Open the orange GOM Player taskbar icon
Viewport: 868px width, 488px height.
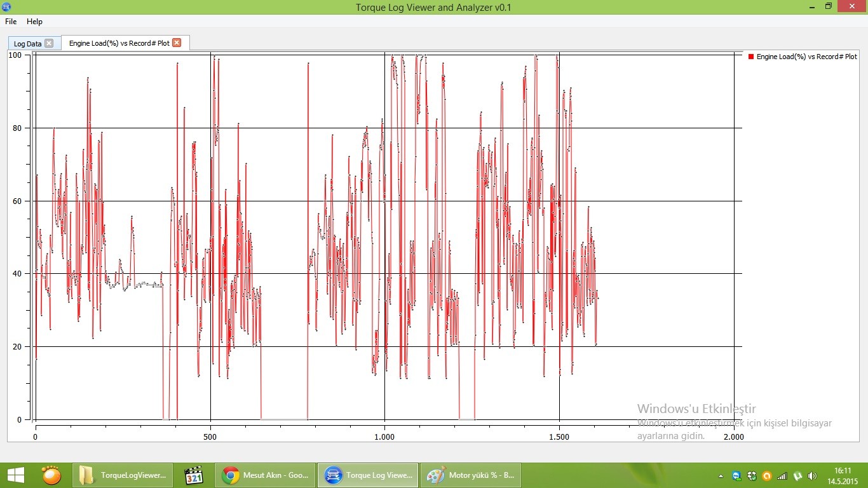[x=51, y=475]
